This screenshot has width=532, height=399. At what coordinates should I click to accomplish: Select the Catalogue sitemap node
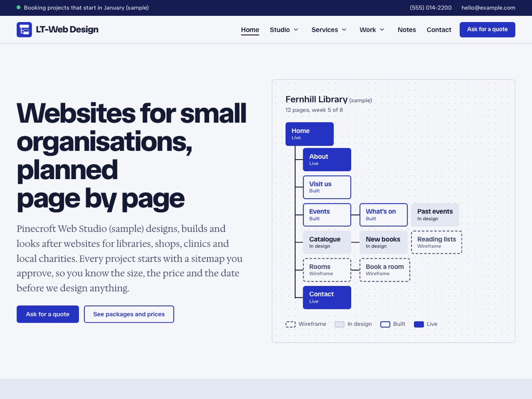point(327,242)
